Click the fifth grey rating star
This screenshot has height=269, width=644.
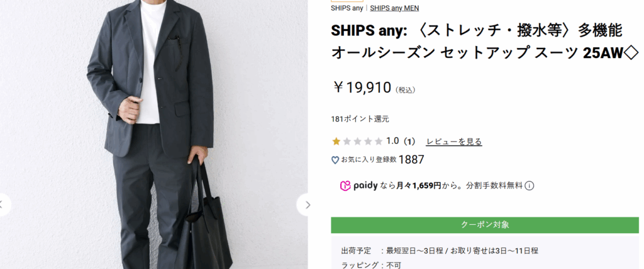coord(379,141)
